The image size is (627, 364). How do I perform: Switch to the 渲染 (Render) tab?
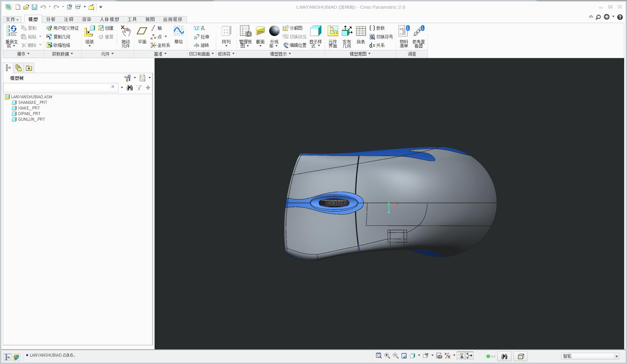(87, 19)
